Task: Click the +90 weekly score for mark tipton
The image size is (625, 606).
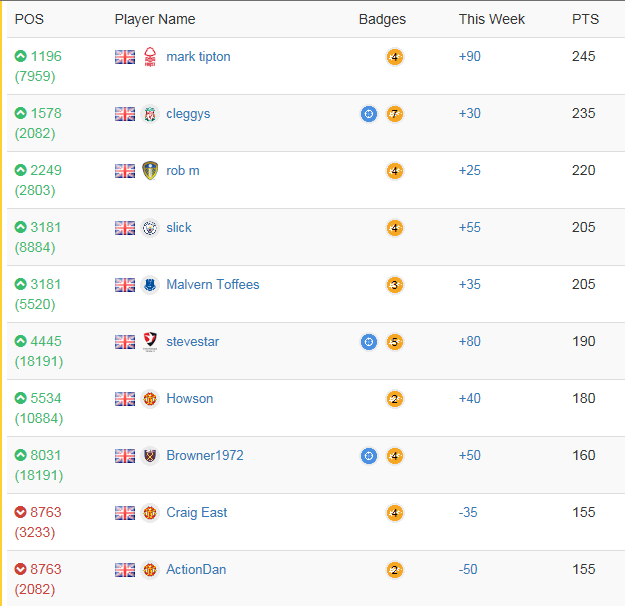Action: tap(469, 57)
